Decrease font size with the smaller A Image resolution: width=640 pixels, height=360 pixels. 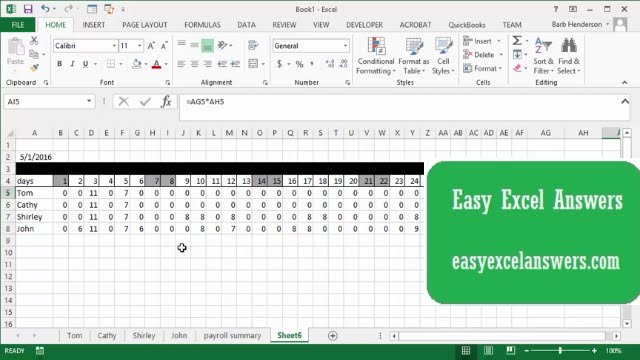click(x=164, y=46)
